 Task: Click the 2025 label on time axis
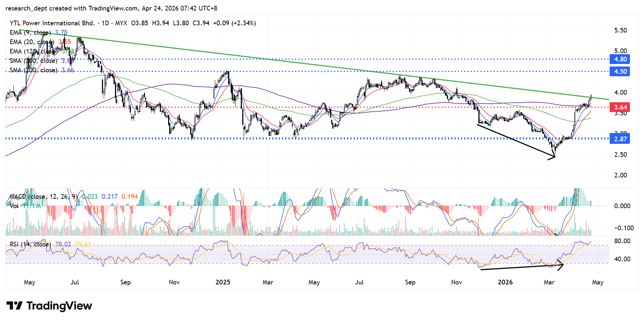(x=223, y=282)
